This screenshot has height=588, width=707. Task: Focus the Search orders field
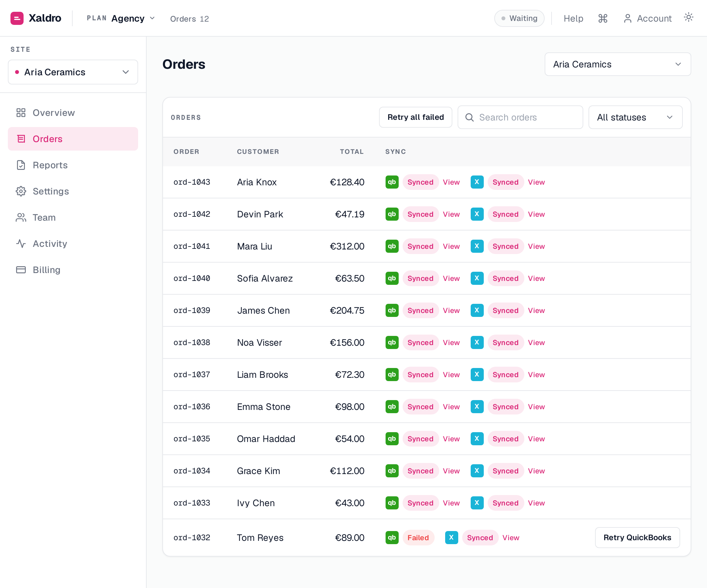click(520, 117)
